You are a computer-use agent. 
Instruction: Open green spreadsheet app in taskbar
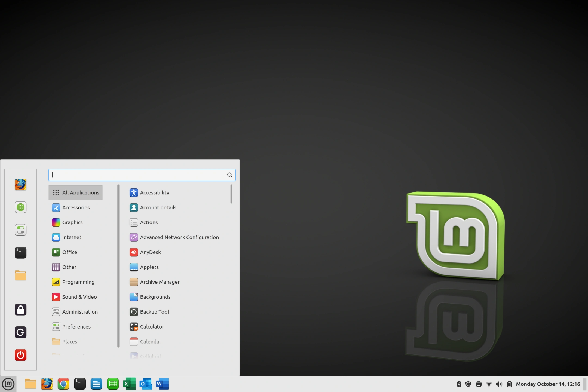113,384
